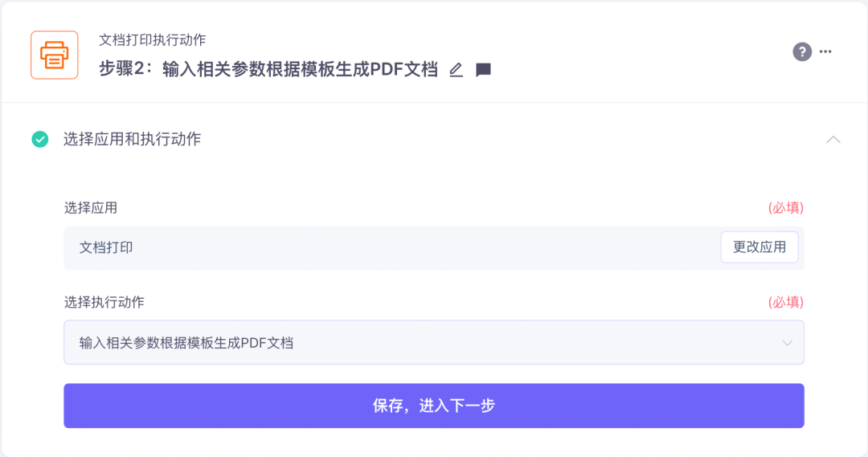Click the green checkmark status icon
Screen dimensions: 868x457
[40, 139]
